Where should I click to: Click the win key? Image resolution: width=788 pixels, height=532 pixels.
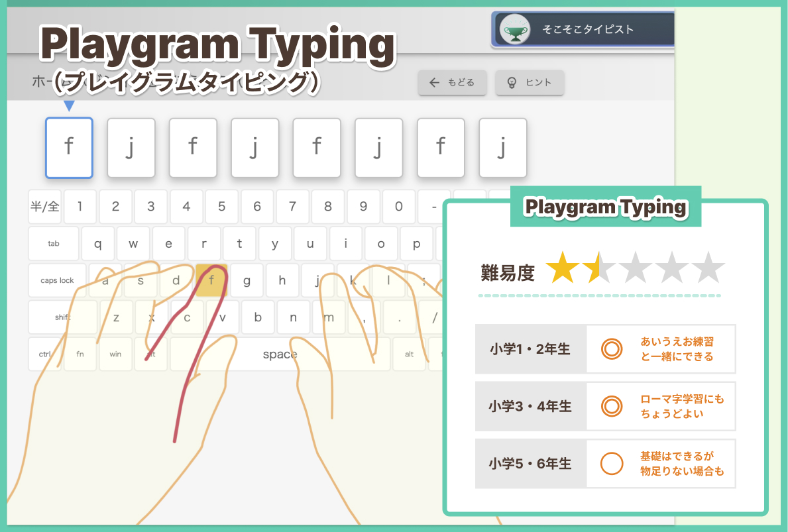click(x=115, y=354)
